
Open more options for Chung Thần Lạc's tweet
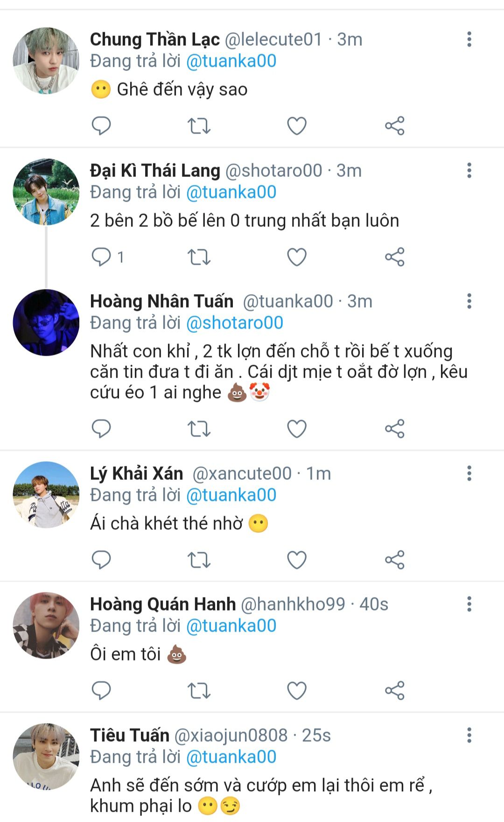click(x=469, y=39)
